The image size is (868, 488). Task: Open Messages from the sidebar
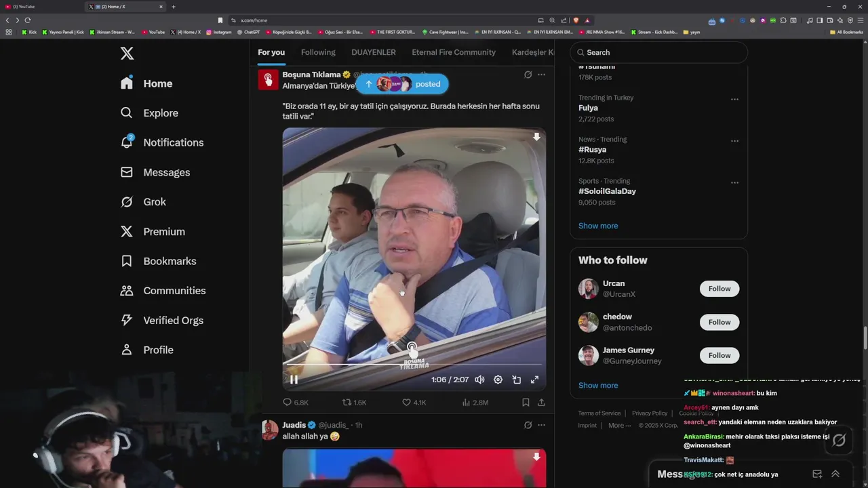tap(155, 172)
